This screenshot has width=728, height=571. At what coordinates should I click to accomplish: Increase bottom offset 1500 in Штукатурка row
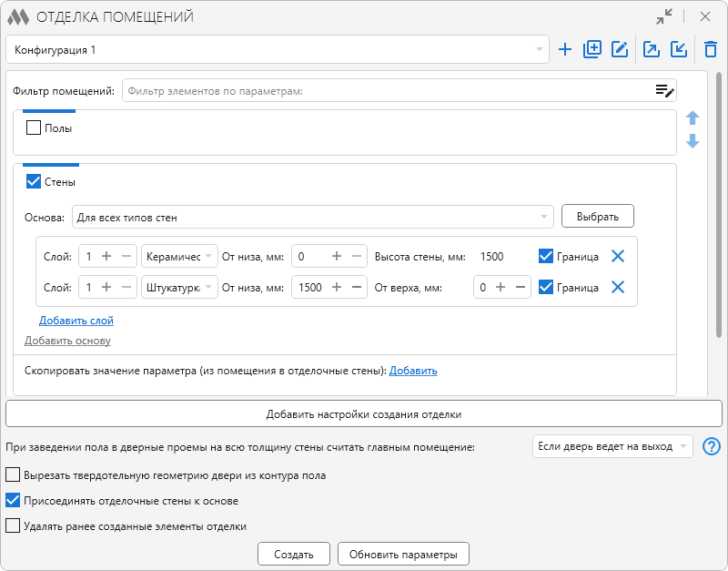(x=337, y=287)
